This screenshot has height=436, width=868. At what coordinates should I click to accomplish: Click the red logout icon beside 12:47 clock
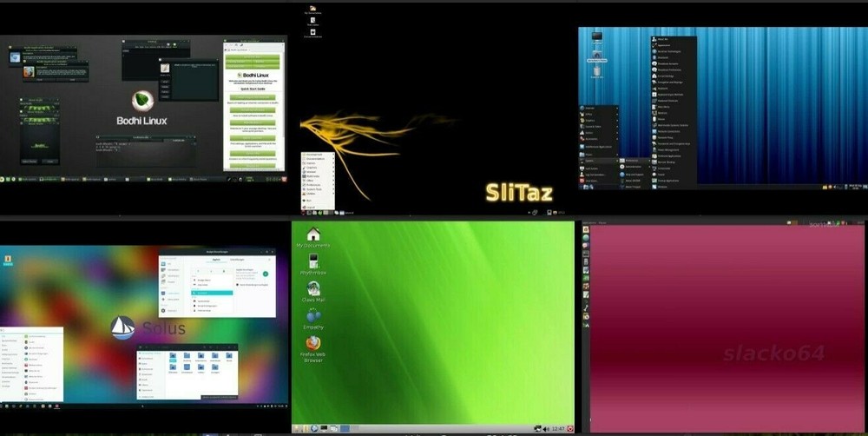570,429
